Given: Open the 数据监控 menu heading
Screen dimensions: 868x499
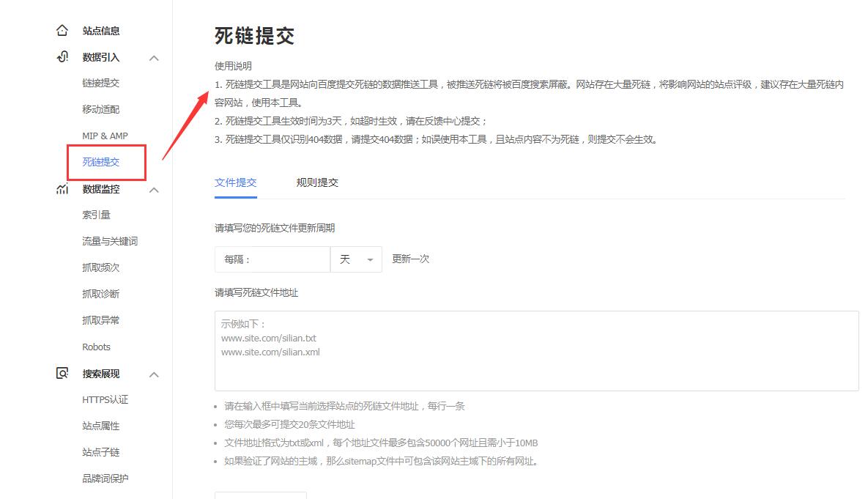Looking at the screenshot, I should 101,189.
